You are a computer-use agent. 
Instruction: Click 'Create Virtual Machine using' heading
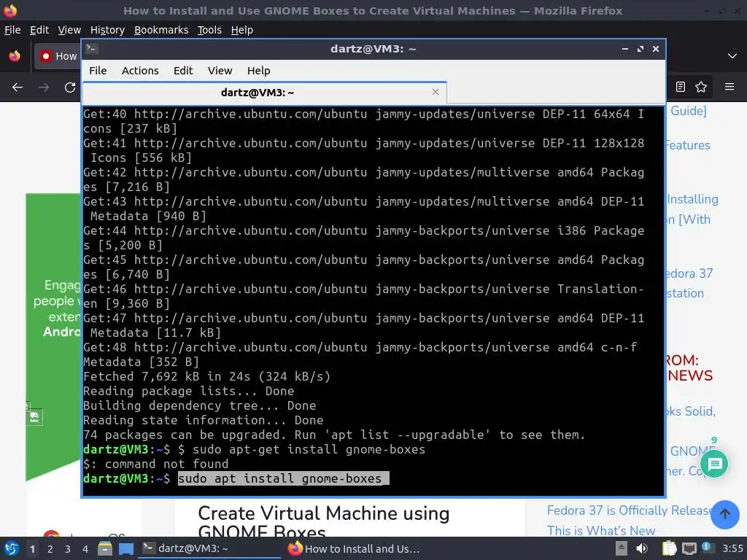(323, 513)
